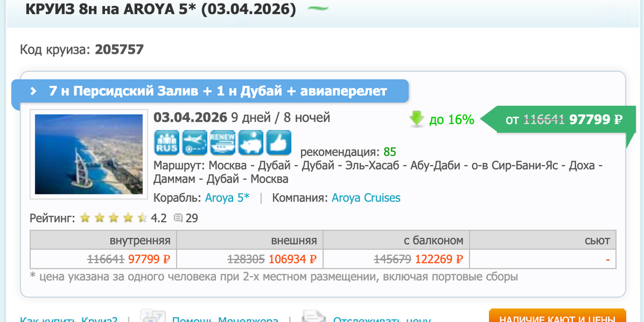The height and width of the screenshot is (322, 644).
Task: Open the Aroya Cruises company link
Action: (366, 198)
